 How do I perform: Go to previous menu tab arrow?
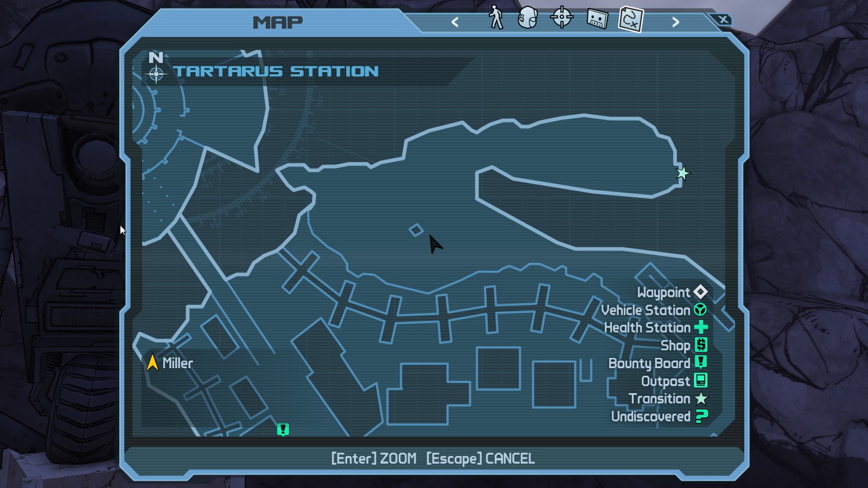tap(455, 22)
